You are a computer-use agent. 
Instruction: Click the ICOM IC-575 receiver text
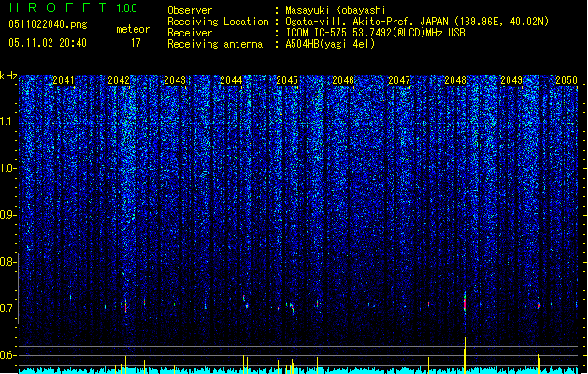click(375, 33)
